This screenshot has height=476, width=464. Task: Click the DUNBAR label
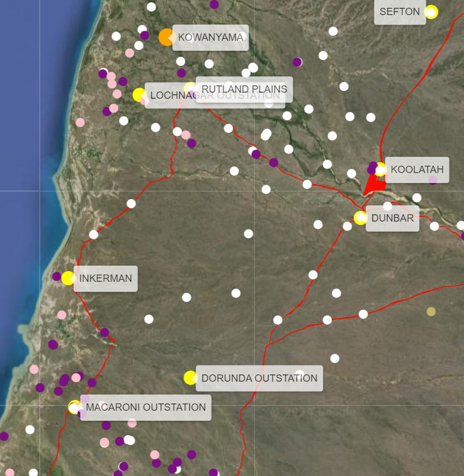pyautogui.click(x=393, y=218)
